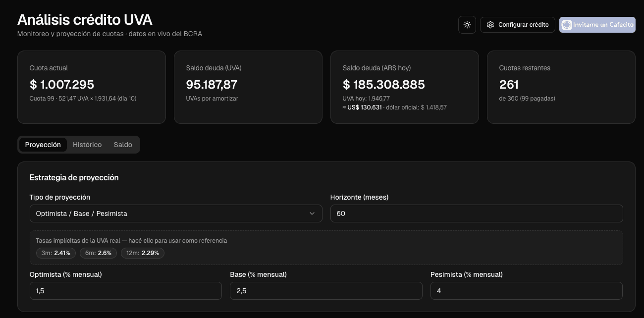
Task: Switch to the Proyección tab
Action: (43, 145)
